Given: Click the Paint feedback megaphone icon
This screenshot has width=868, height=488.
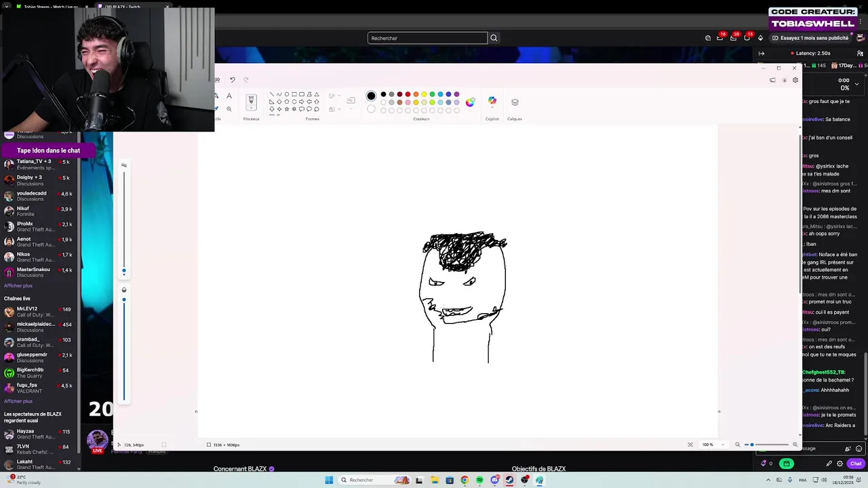Looking at the screenshot, I should [x=772, y=80].
